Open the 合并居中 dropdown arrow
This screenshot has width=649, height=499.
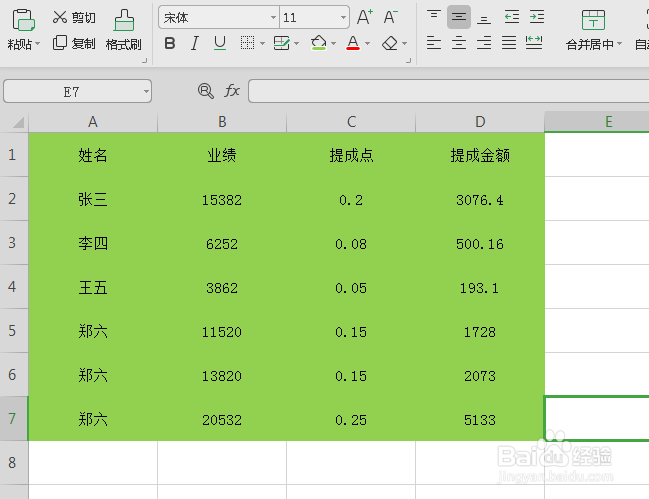pyautogui.click(x=620, y=43)
